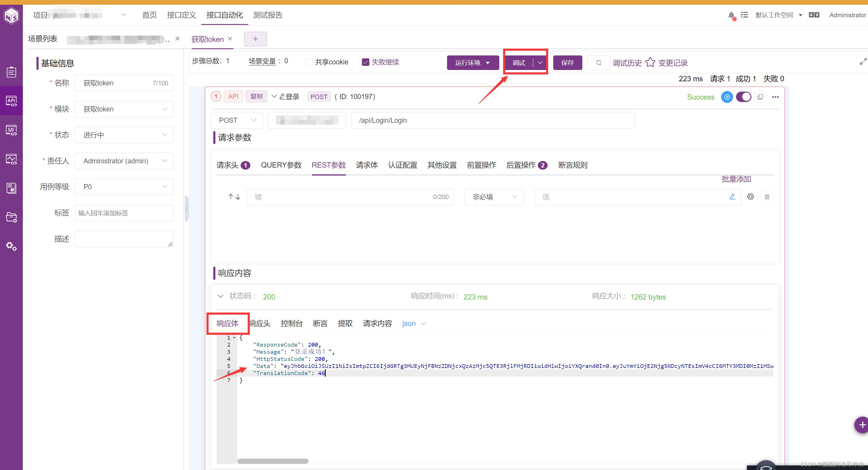Switch language with the translate icon
This screenshot has width=868, height=470.
tap(814, 15)
